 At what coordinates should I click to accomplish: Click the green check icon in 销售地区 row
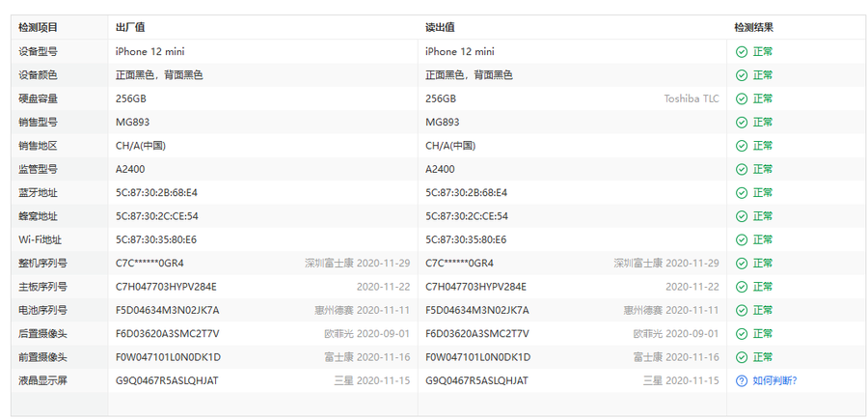742,146
